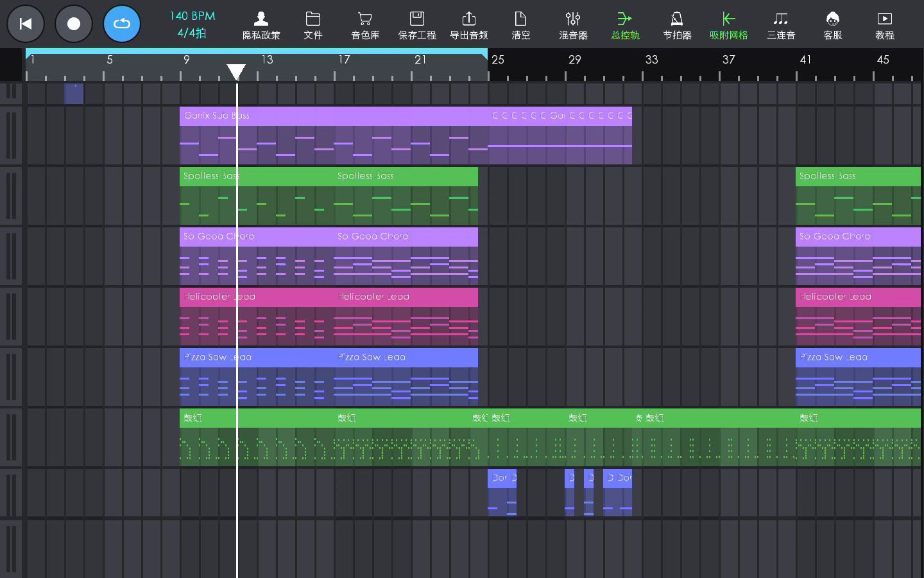
Task: Click the 鼓组 drum track handle
Action: [x=11, y=437]
